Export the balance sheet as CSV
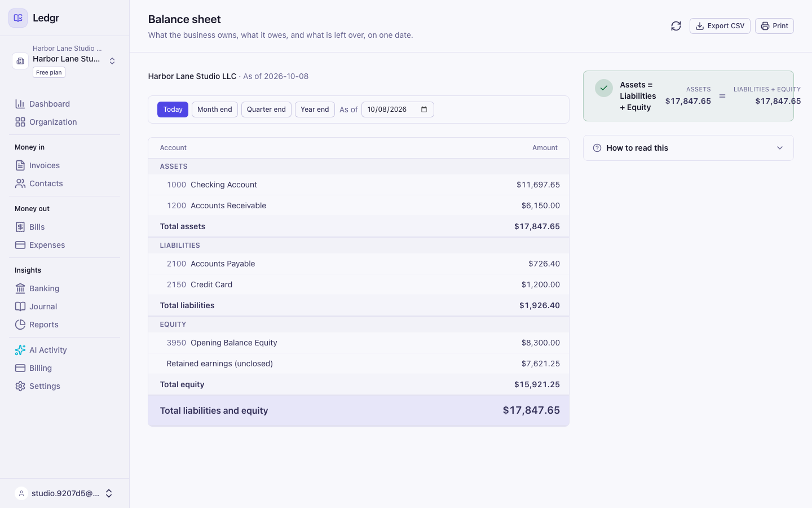812x508 pixels. click(x=720, y=26)
